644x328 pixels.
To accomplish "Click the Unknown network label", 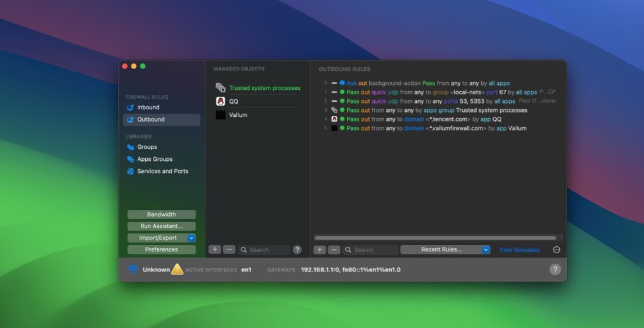I will click(156, 270).
